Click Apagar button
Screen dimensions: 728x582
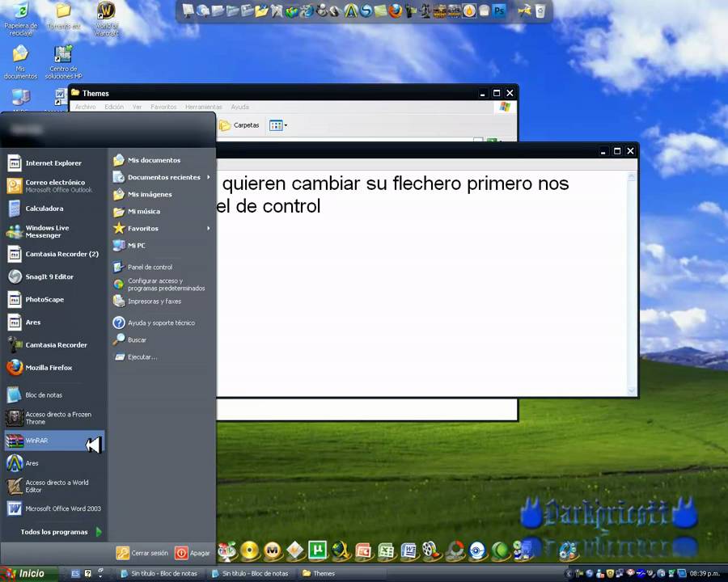pyautogui.click(x=193, y=553)
